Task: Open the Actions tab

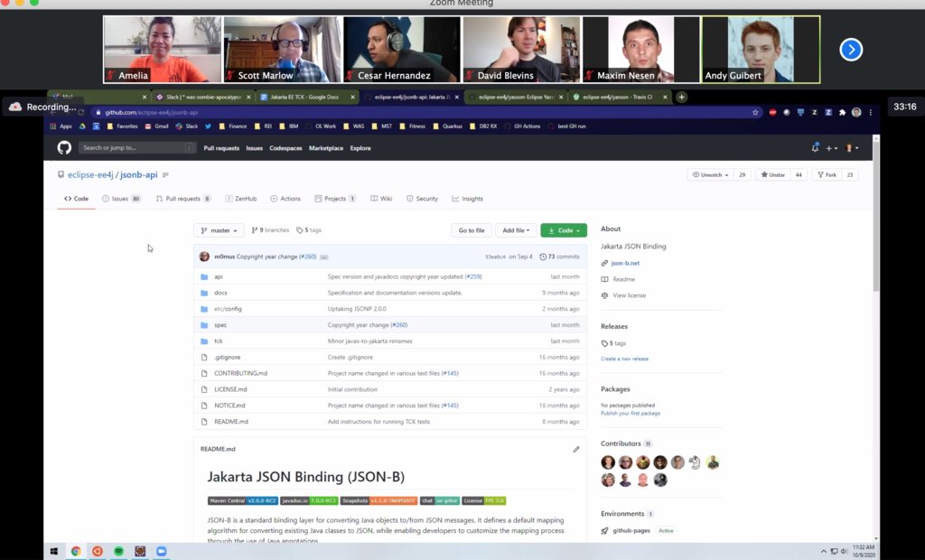Action: click(x=285, y=199)
